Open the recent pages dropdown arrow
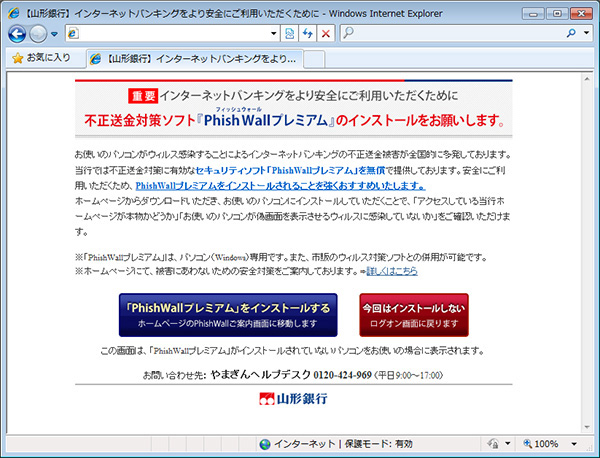The image size is (600, 458). pyautogui.click(x=54, y=34)
